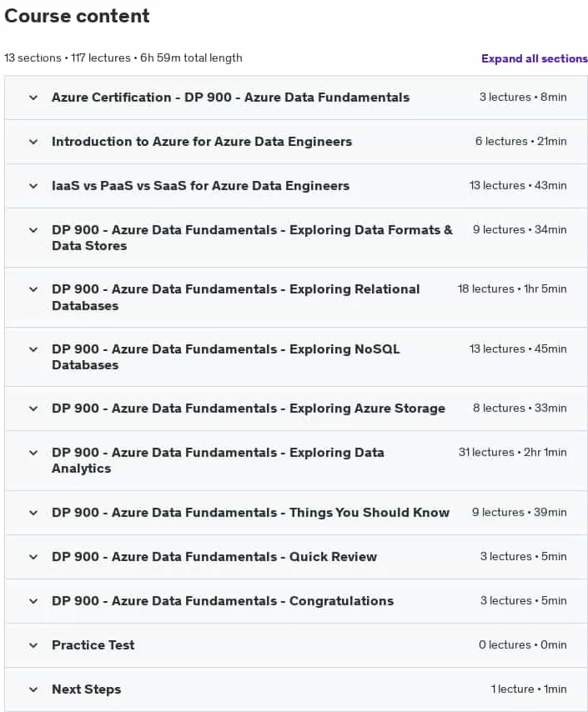Viewport: 588px width, 712px height.
Task: Expand Introduction to Azure for Data Engineers chevron
Action: tap(33, 142)
